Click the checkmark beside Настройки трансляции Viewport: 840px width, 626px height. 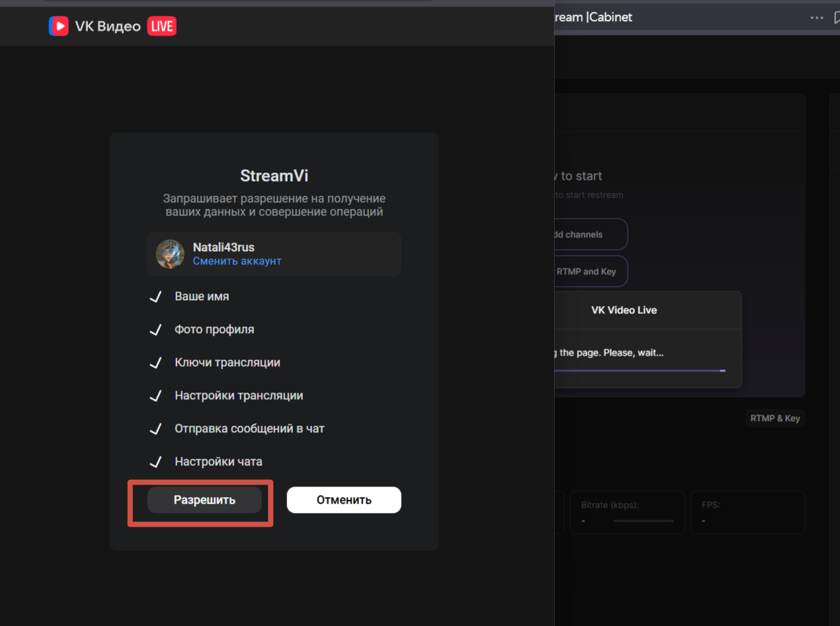(155, 396)
